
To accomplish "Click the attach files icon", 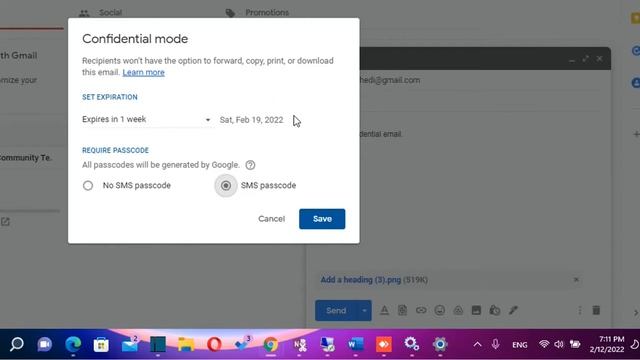I will (x=402, y=311).
